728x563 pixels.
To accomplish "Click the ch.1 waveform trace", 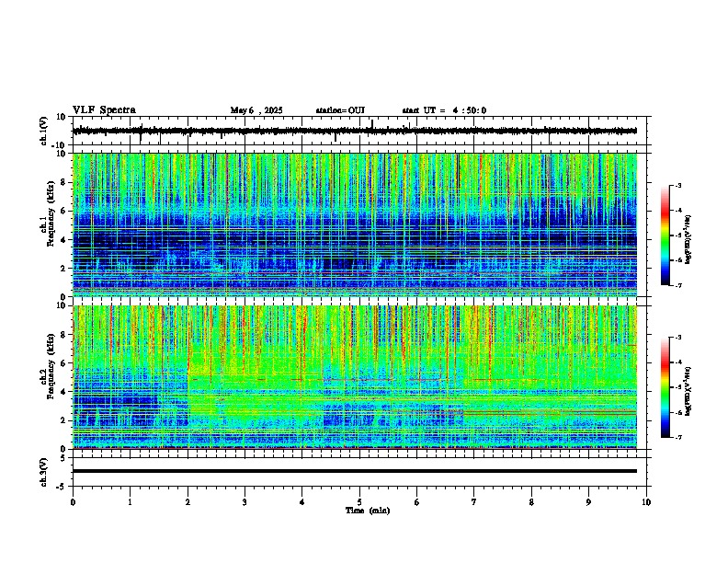I will pos(355,131).
